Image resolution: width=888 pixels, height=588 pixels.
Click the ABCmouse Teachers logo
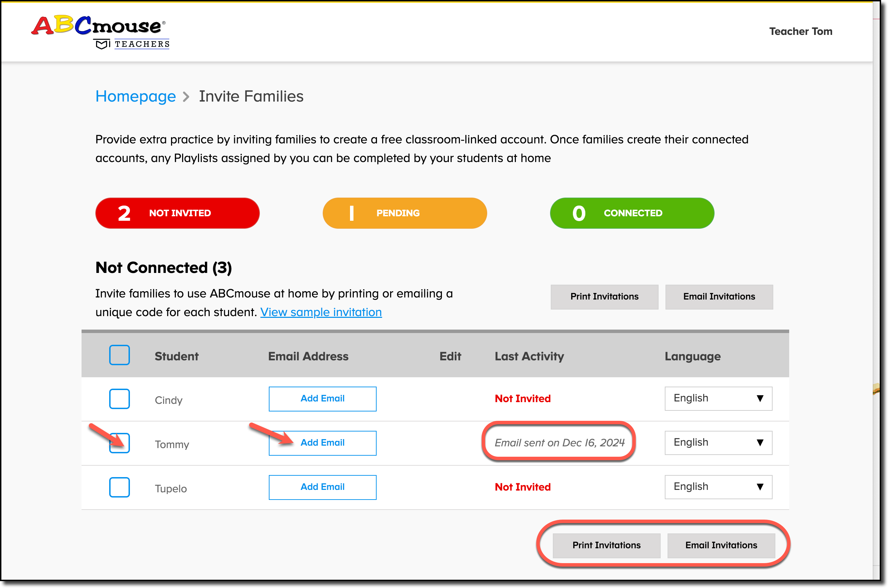pos(101,32)
